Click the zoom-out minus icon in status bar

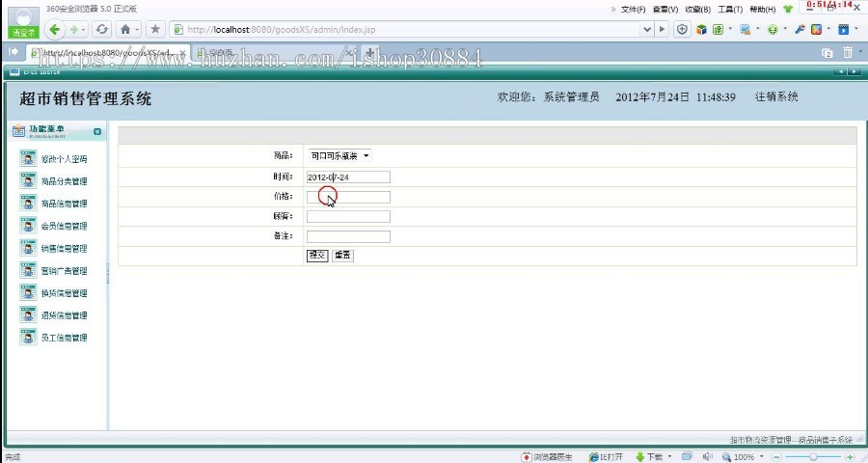pos(776,457)
